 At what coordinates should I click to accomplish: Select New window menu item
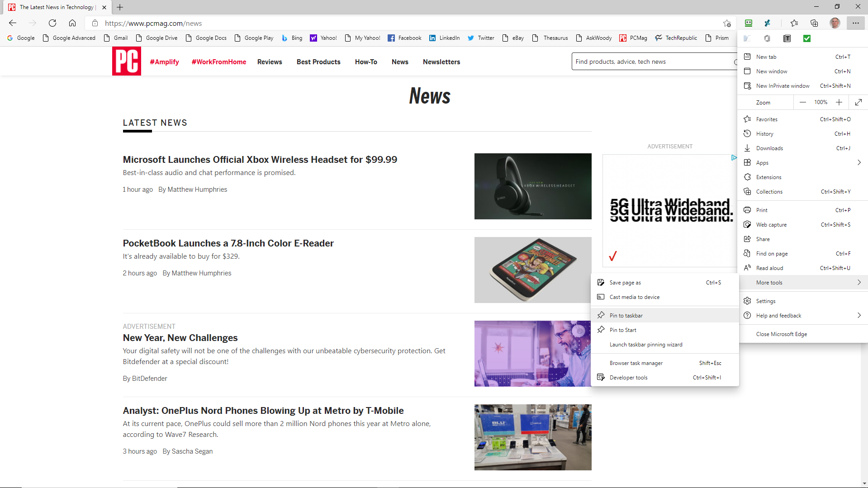tap(803, 71)
